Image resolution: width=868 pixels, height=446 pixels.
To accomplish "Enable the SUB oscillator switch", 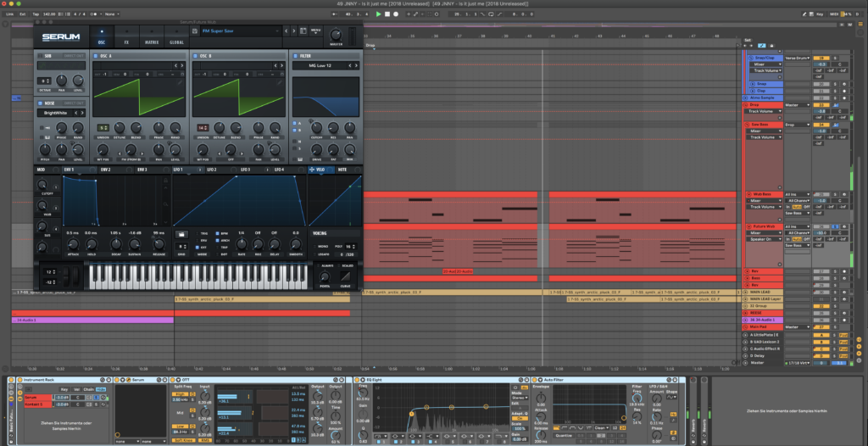I will tap(41, 56).
